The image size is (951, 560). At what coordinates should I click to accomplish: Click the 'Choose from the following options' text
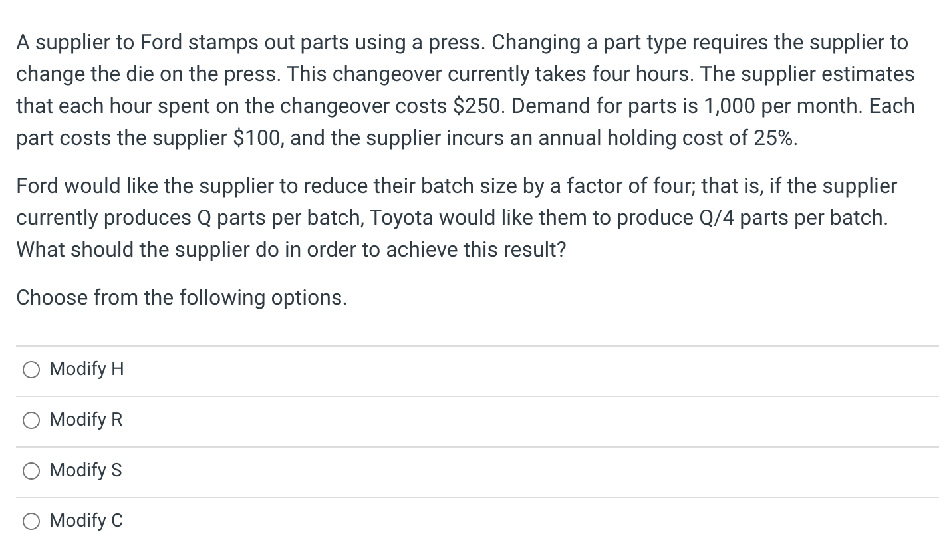coord(182,297)
